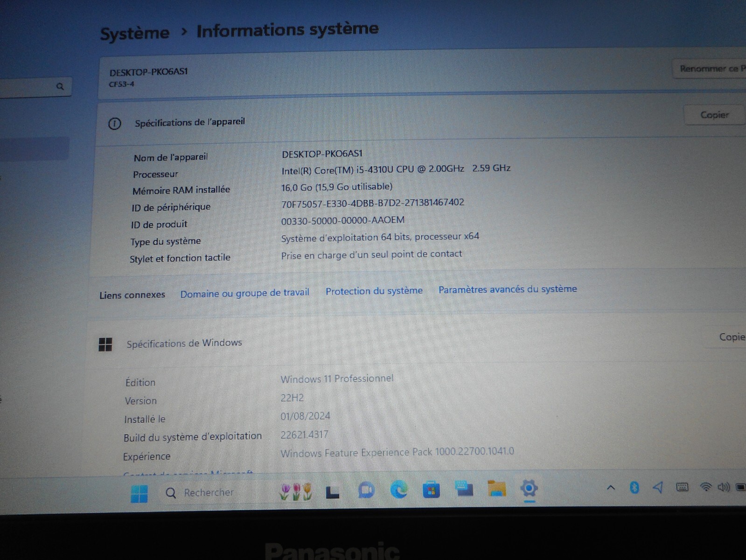The image size is (746, 560).
Task: Open the blue windows app taskbar icon
Action: 464,489
